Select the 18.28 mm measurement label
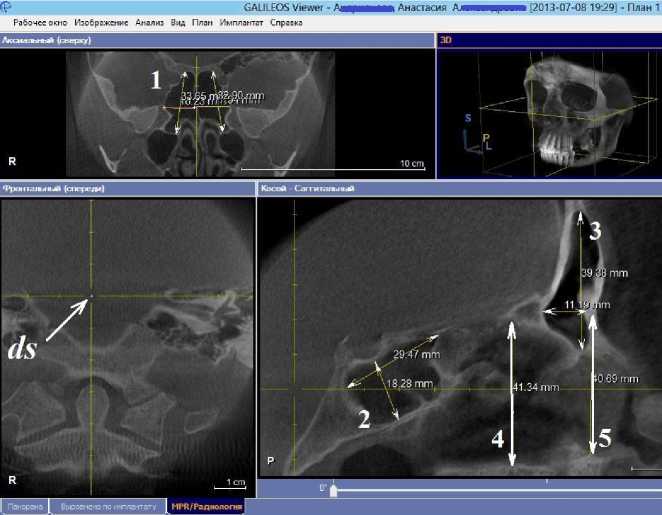The height and width of the screenshot is (515, 662). (x=410, y=384)
